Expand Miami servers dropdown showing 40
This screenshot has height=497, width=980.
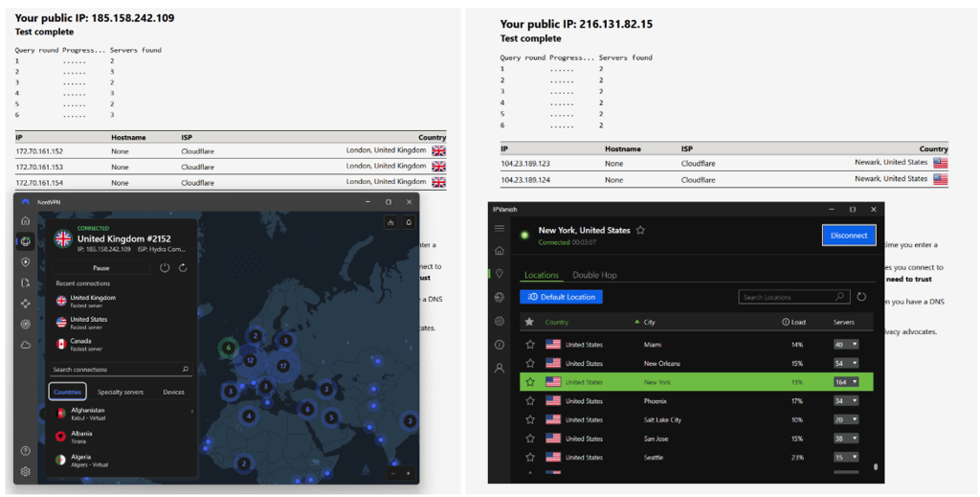pos(846,345)
